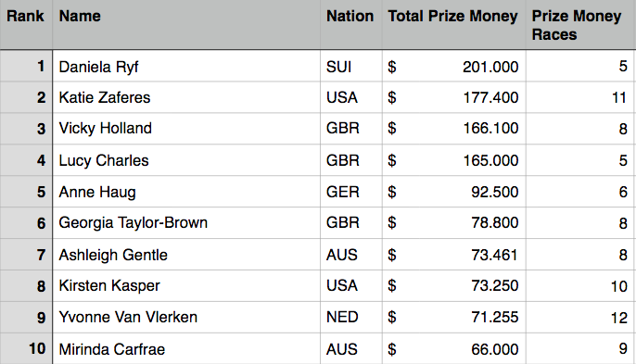Click the Kirsten Kasper cell
This screenshot has height=364, width=636.
point(186,286)
